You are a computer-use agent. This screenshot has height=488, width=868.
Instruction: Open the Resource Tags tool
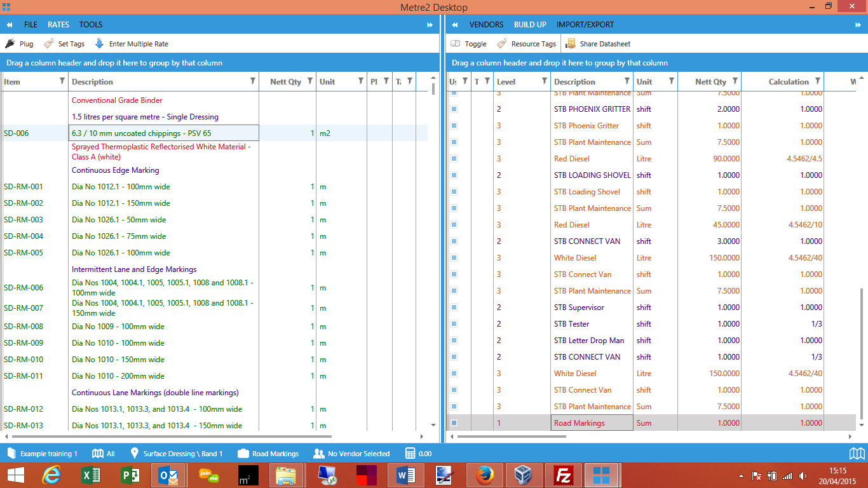(526, 43)
